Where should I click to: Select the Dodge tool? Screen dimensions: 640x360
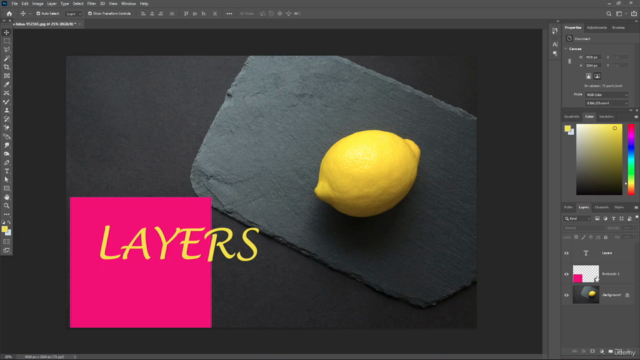click(x=7, y=154)
